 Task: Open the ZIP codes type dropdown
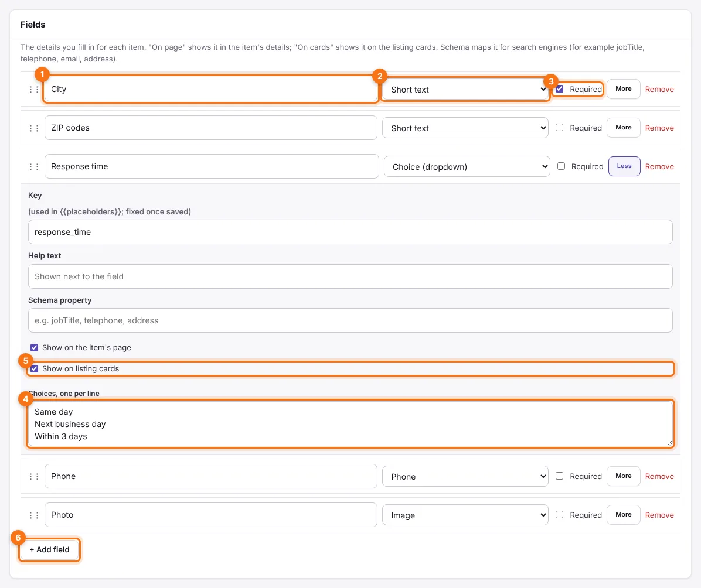coord(465,128)
